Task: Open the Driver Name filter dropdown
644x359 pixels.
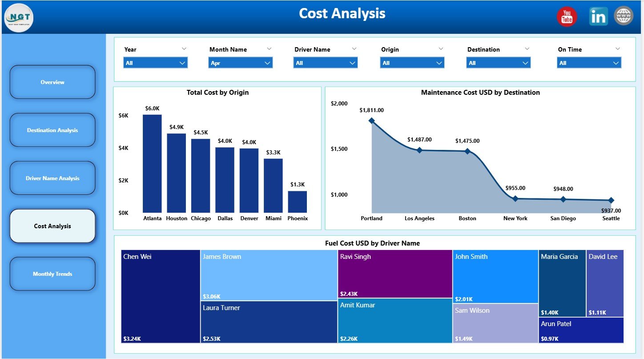Action: (325, 62)
